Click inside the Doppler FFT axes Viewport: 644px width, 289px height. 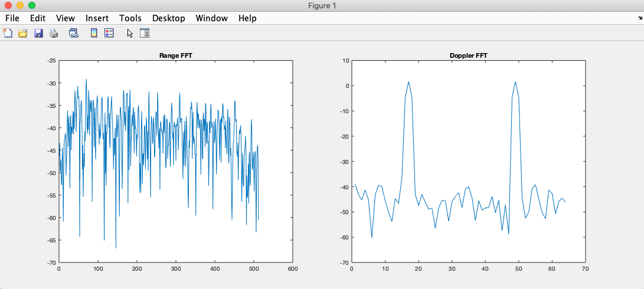(x=468, y=162)
